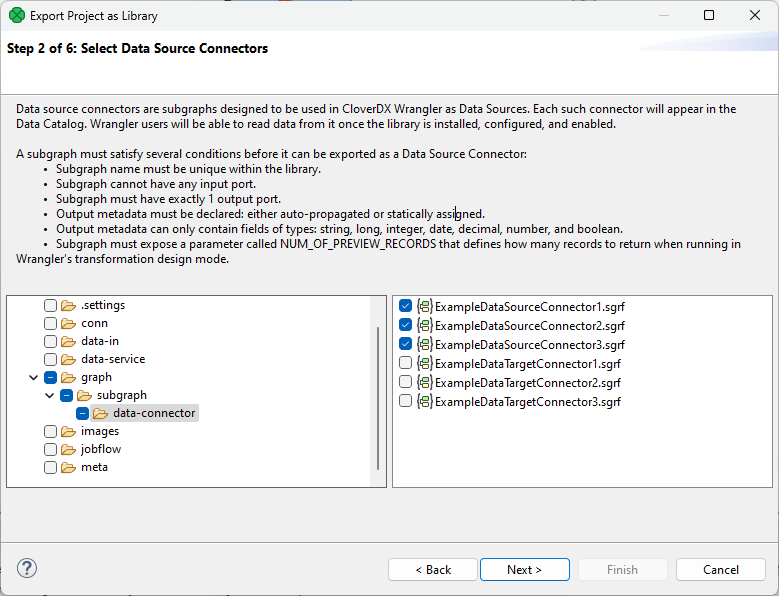
Task: Go to next wizard step
Action: click(x=524, y=569)
